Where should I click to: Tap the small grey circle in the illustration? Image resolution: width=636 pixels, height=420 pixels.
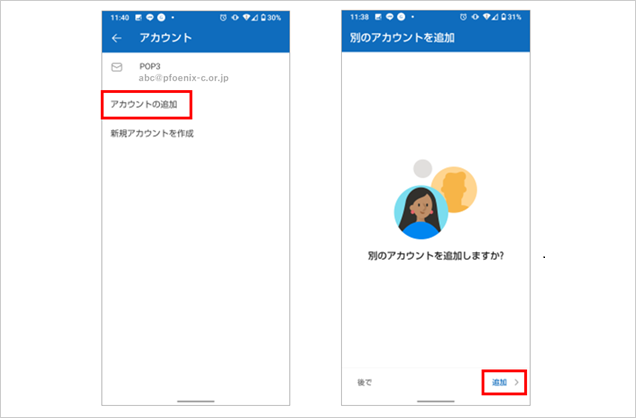pos(424,168)
